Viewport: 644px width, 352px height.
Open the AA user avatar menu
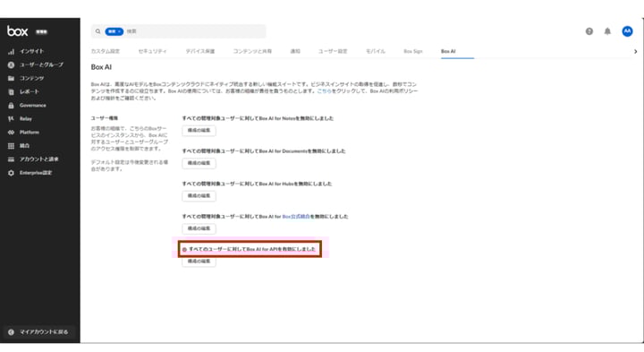(627, 31)
